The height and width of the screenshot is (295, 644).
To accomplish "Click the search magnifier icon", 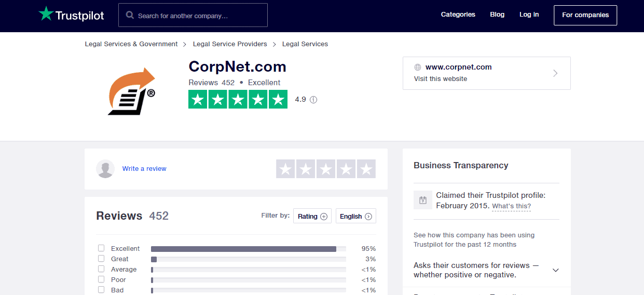I will [130, 16].
